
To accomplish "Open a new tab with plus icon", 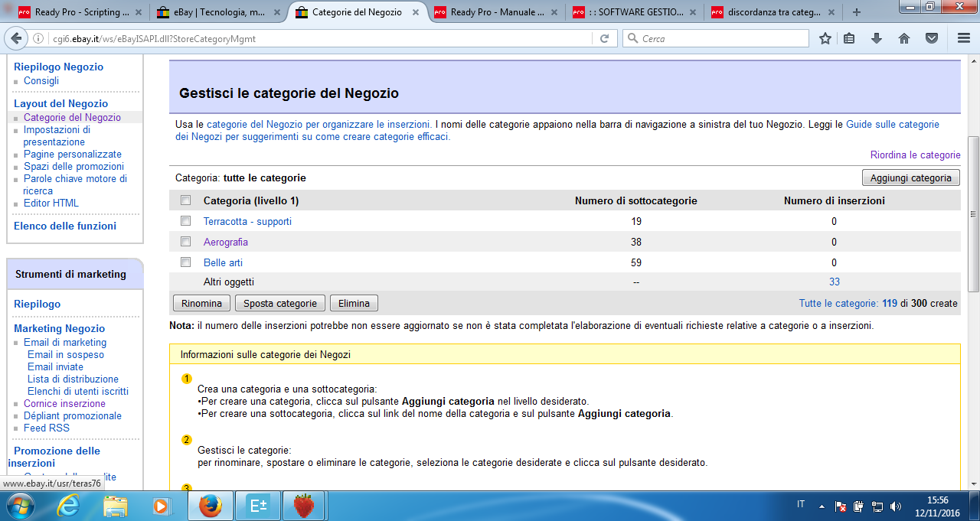I will click(856, 12).
